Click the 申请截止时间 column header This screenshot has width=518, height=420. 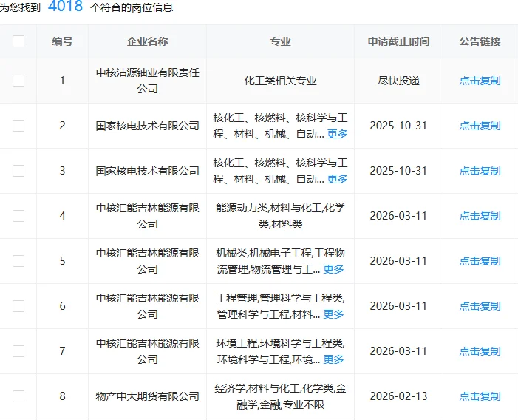coord(399,41)
